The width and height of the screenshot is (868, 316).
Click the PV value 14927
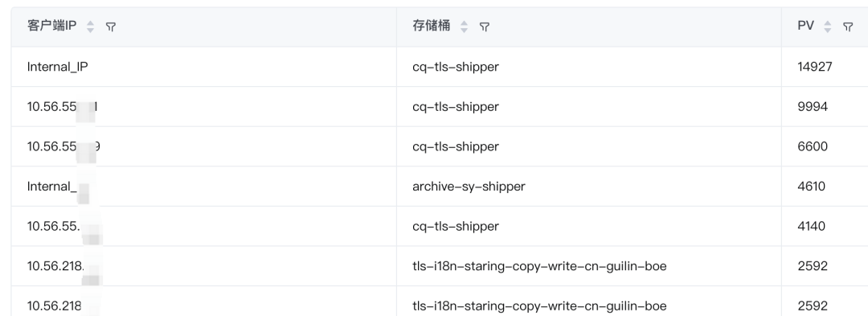(815, 67)
